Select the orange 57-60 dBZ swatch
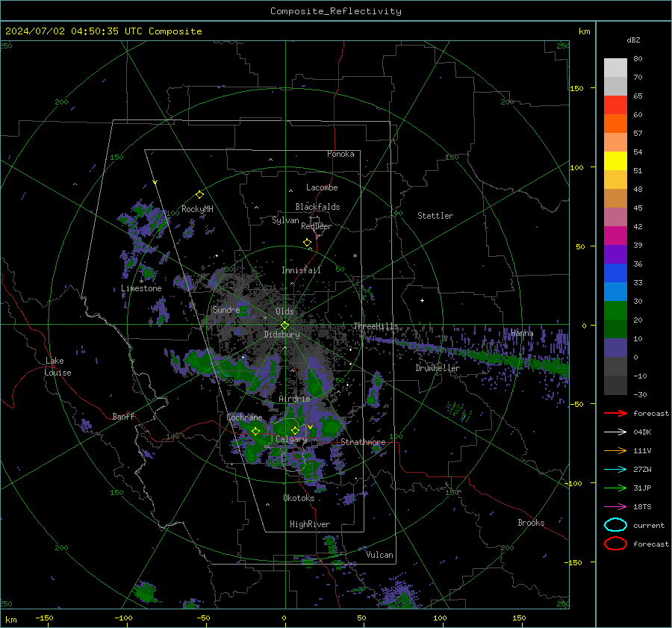The image size is (672, 628). pyautogui.click(x=615, y=124)
